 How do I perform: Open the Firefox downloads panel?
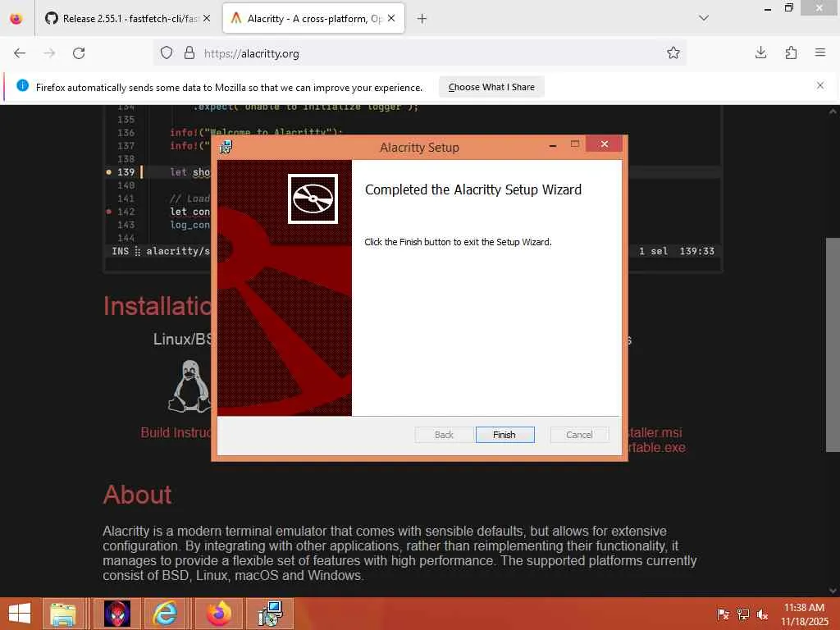[x=760, y=52]
